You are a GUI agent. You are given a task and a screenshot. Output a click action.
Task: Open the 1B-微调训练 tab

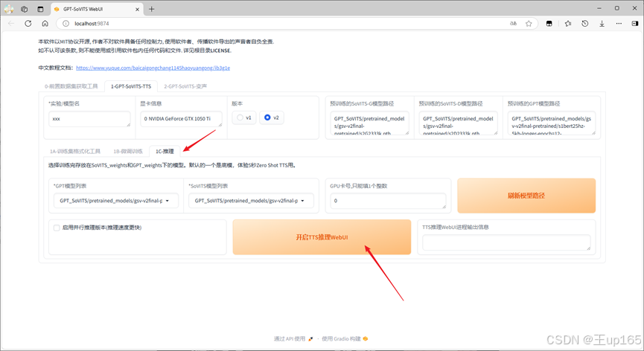128,151
